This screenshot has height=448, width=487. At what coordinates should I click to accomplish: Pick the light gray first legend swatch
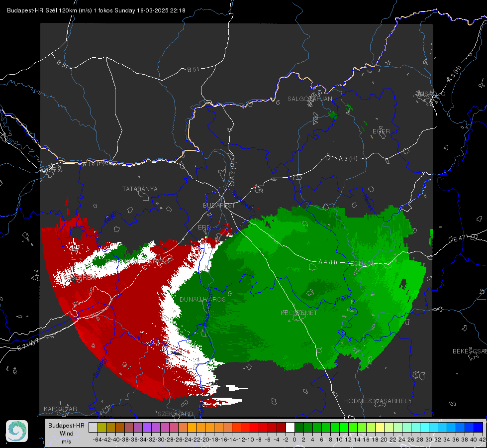(x=93, y=427)
